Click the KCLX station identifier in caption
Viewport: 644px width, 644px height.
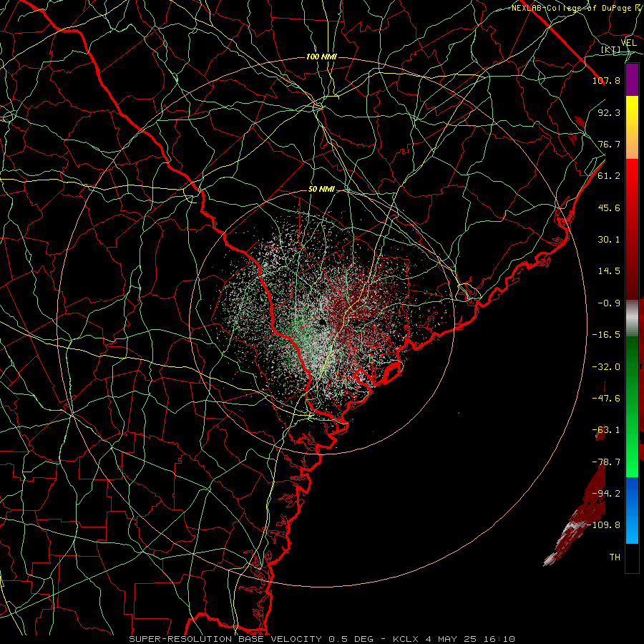point(406,639)
